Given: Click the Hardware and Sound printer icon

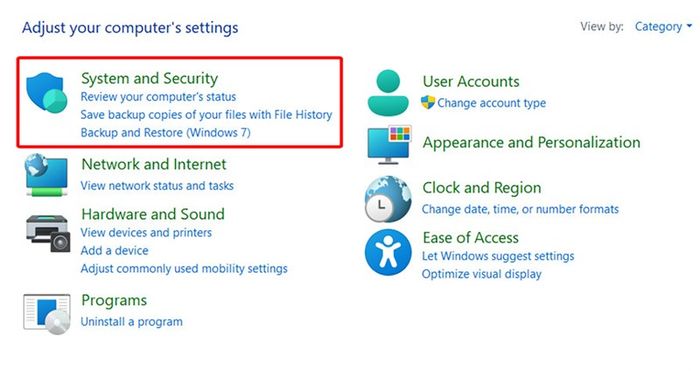Looking at the screenshot, I should (x=48, y=233).
